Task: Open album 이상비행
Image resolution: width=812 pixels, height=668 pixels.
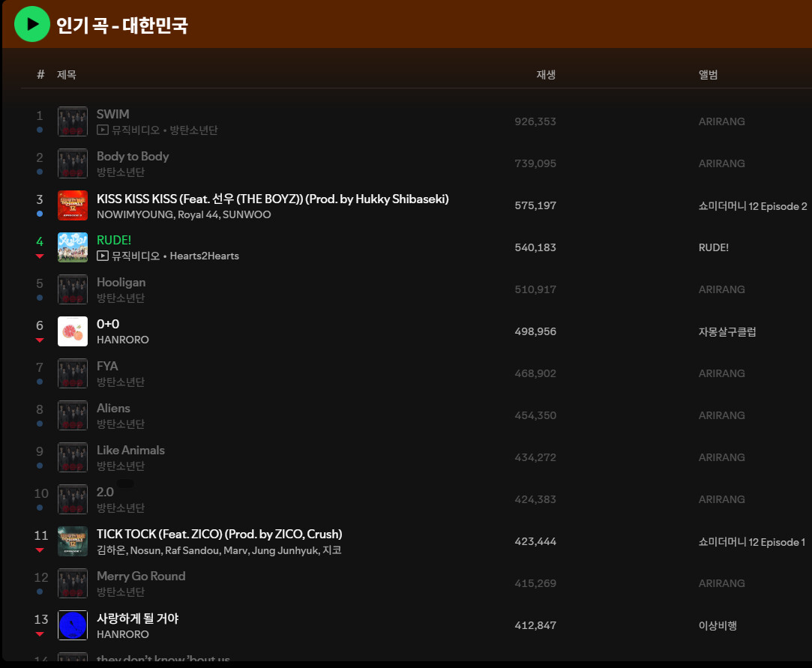Action: coord(718,625)
